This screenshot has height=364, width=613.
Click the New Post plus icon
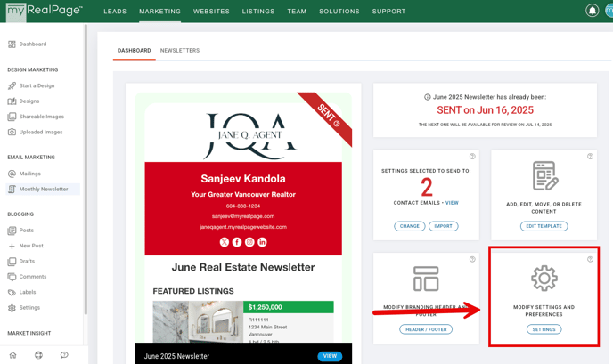[x=12, y=246]
